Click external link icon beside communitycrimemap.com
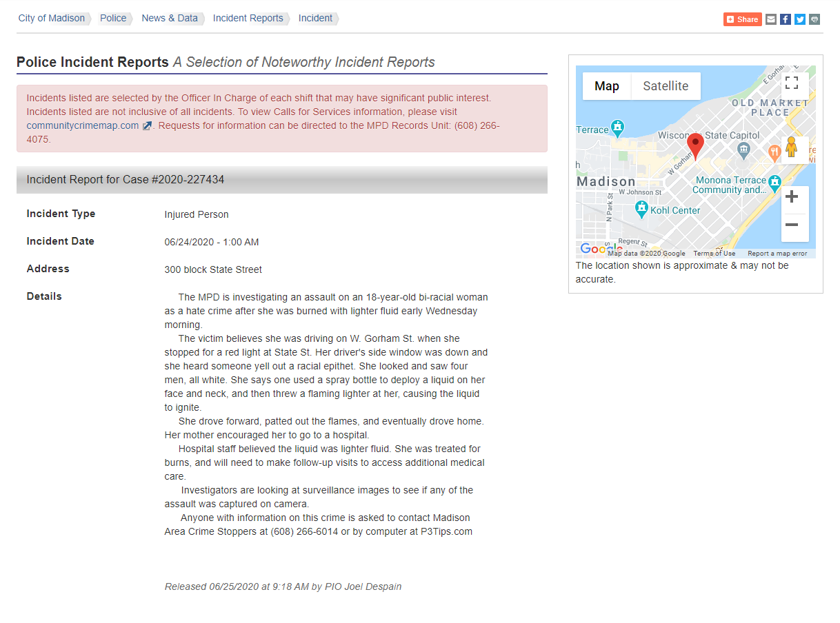The width and height of the screenshot is (840, 623). (147, 126)
